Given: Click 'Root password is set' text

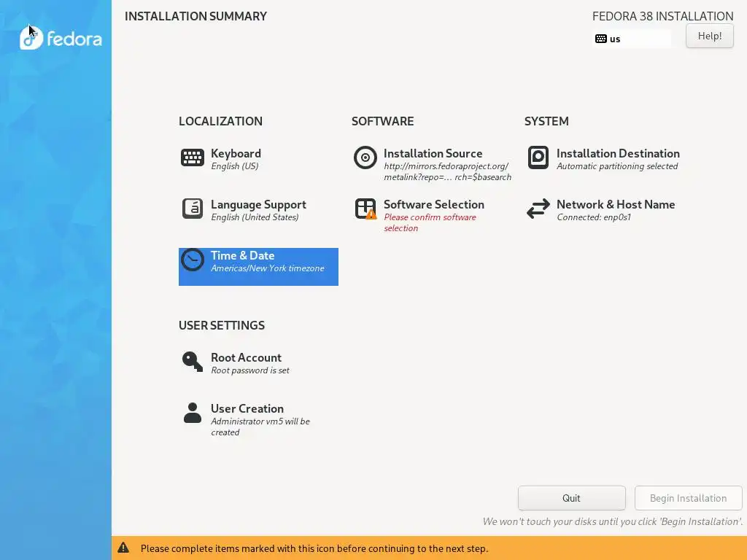Looking at the screenshot, I should point(250,370).
